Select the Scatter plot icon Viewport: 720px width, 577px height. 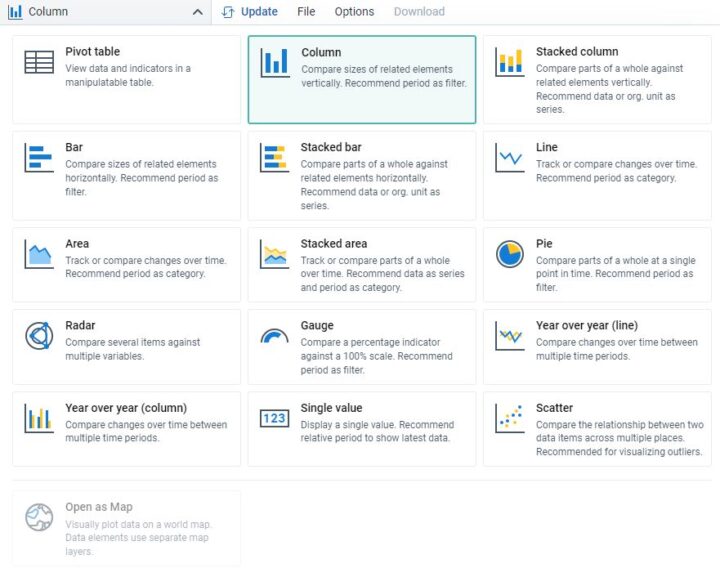(x=510, y=419)
